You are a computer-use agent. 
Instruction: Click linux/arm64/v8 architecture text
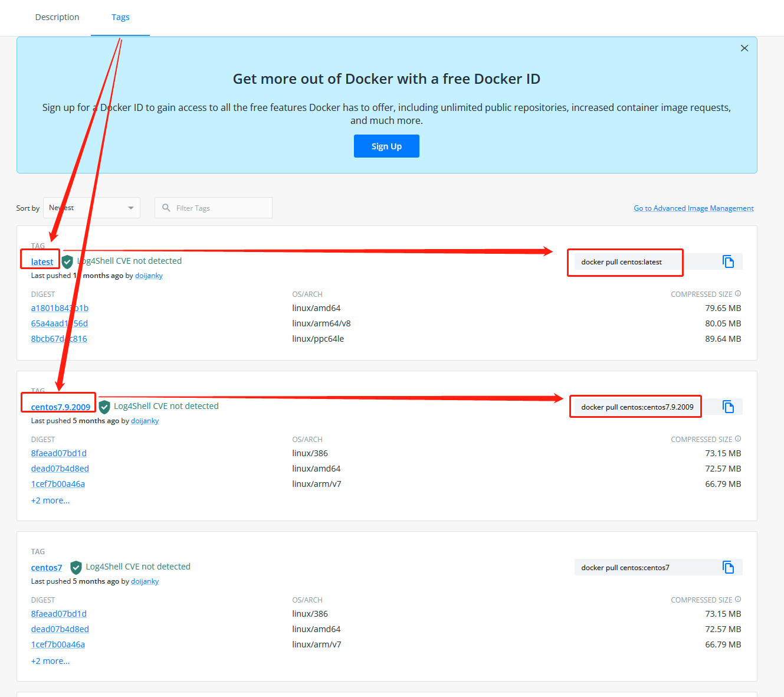[x=322, y=323]
